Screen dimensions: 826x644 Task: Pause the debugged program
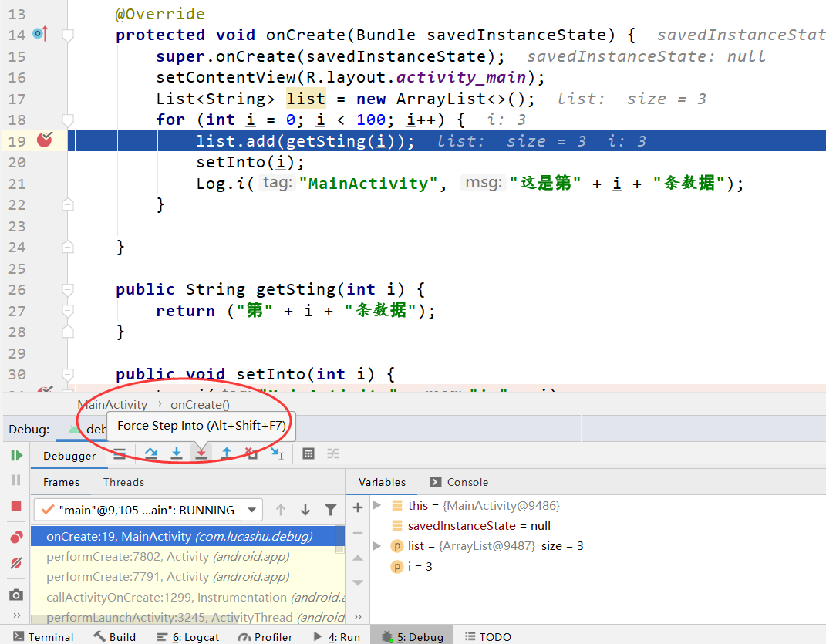coord(16,480)
